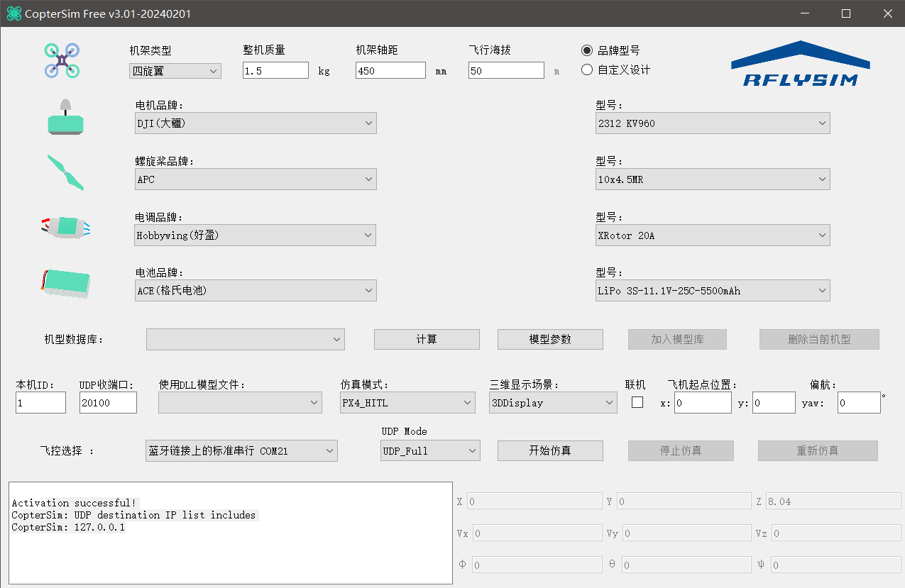Click the θ readout field
Viewport: 905px width, 588px height.
click(x=686, y=565)
